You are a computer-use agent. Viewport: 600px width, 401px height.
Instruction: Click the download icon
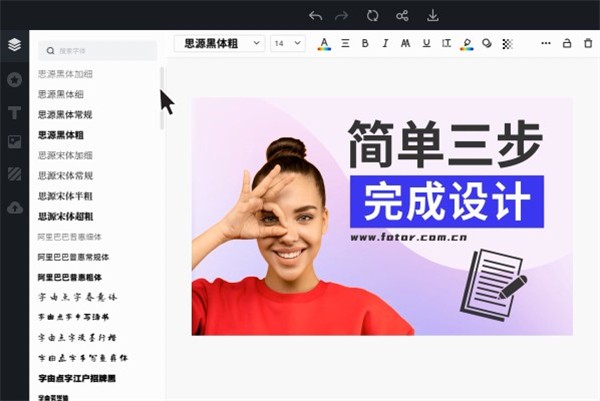click(433, 16)
